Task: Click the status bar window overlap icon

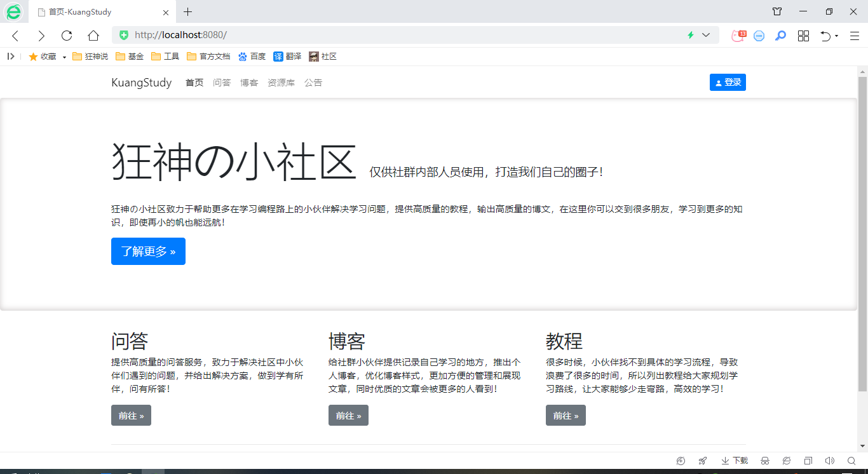Action: point(808,461)
